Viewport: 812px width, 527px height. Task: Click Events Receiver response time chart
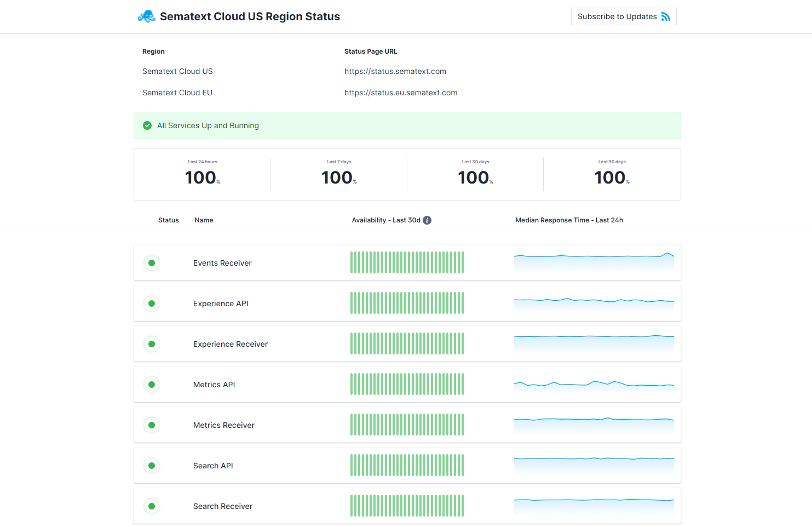pyautogui.click(x=594, y=262)
